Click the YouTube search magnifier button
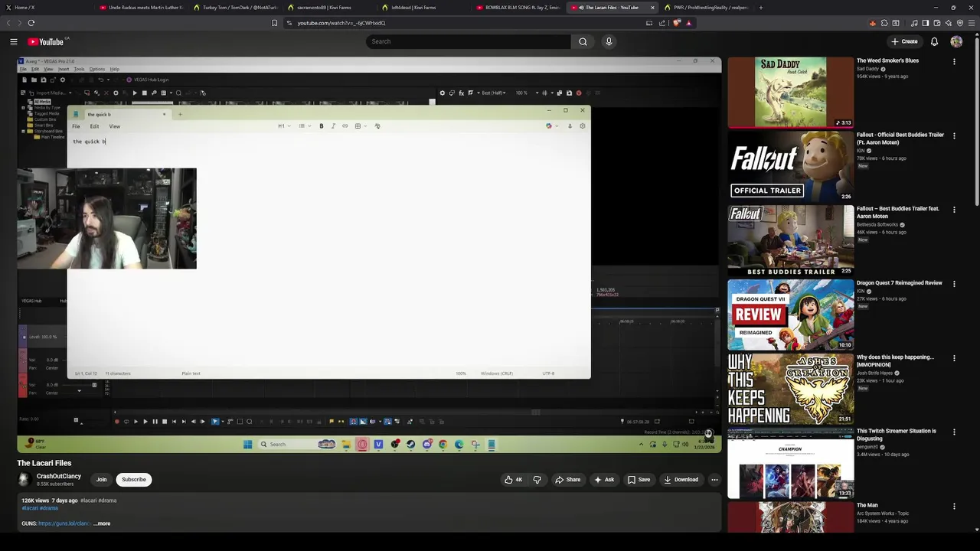The width and height of the screenshot is (980, 551). pos(583,41)
